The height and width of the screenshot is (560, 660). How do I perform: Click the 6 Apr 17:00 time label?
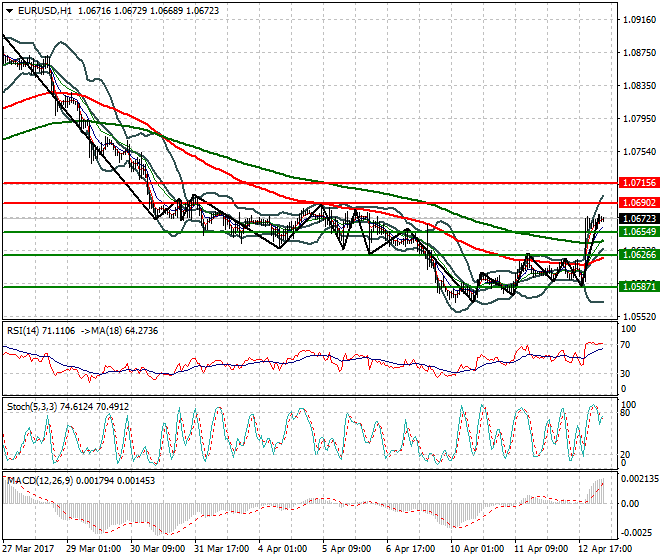[x=411, y=549]
